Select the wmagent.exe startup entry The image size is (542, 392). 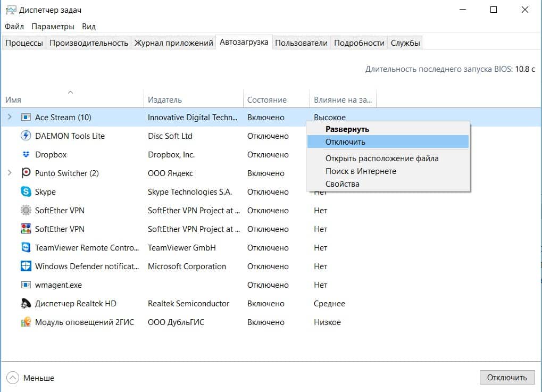[59, 285]
